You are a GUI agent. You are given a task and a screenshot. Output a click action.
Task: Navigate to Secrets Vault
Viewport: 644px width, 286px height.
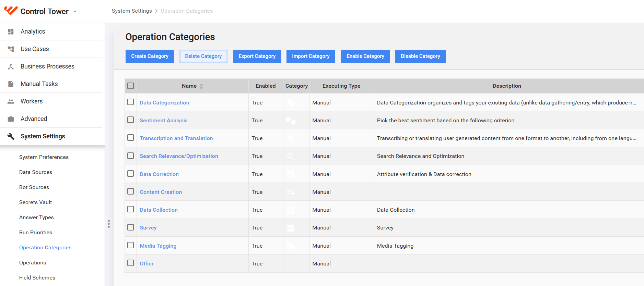tap(35, 202)
